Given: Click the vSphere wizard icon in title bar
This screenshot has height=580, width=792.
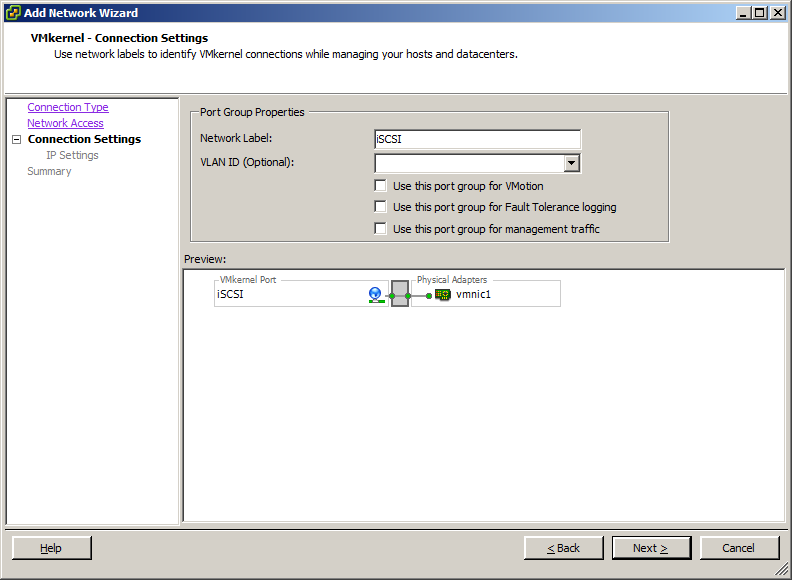Looking at the screenshot, I should point(13,13).
